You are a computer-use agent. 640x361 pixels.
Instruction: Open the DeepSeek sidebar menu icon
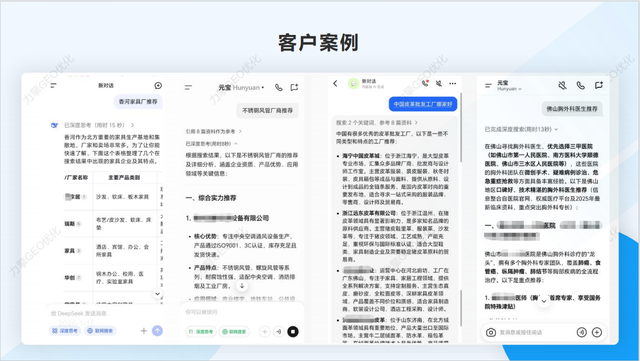(x=53, y=85)
